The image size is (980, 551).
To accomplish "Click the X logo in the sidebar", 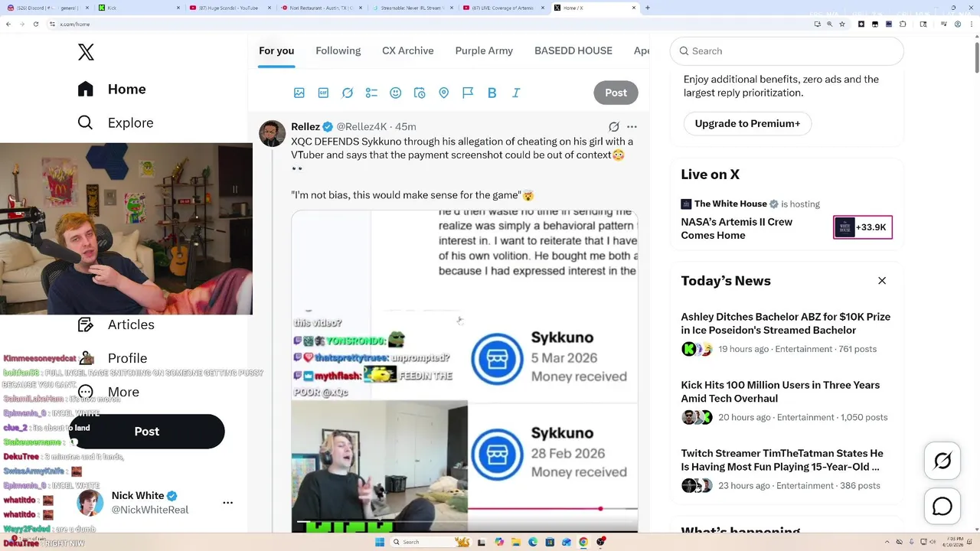I will pos(86,52).
